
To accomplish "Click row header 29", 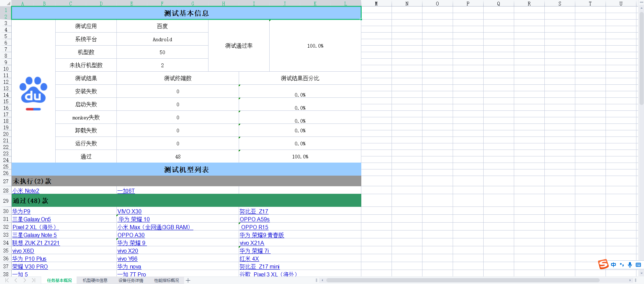I will click(6, 201).
